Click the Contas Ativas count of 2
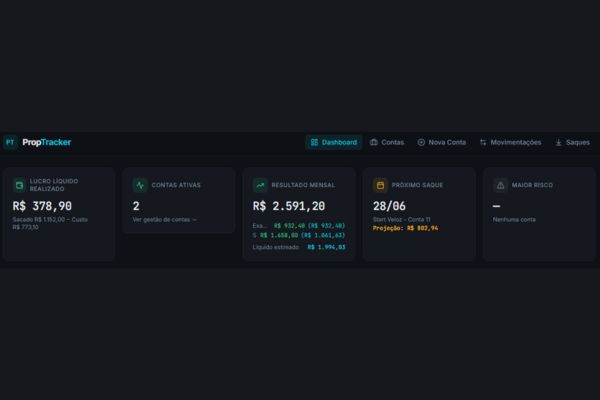This screenshot has height=400, width=600. (x=136, y=206)
